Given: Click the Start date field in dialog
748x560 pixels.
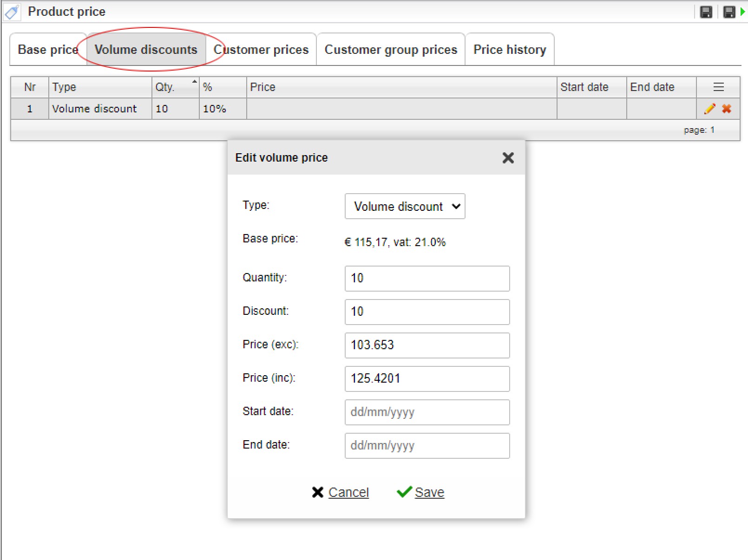Looking at the screenshot, I should 427,412.
